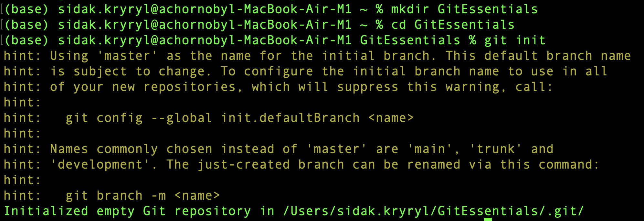Click the quoted word 'trunk'
644x221 pixels.
[495, 149]
